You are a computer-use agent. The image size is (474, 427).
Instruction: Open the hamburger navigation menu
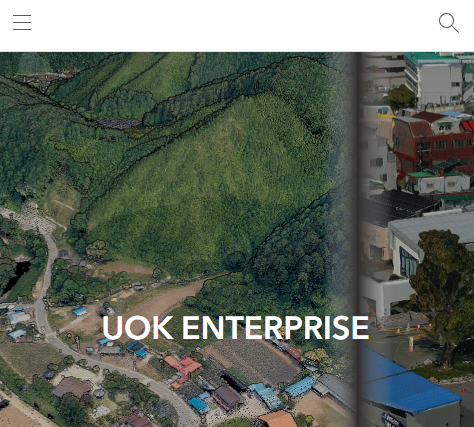22,22
